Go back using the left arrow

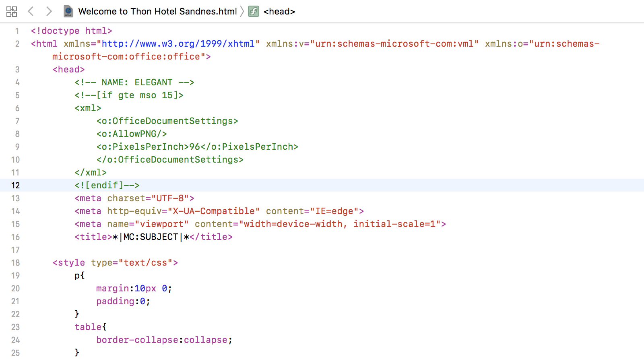point(31,11)
